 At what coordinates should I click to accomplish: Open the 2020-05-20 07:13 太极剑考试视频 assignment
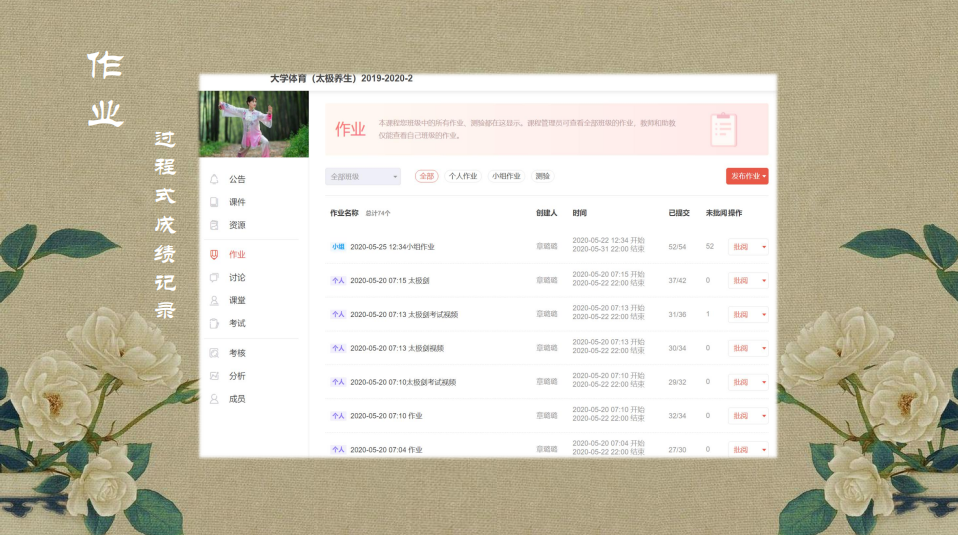coord(404,314)
